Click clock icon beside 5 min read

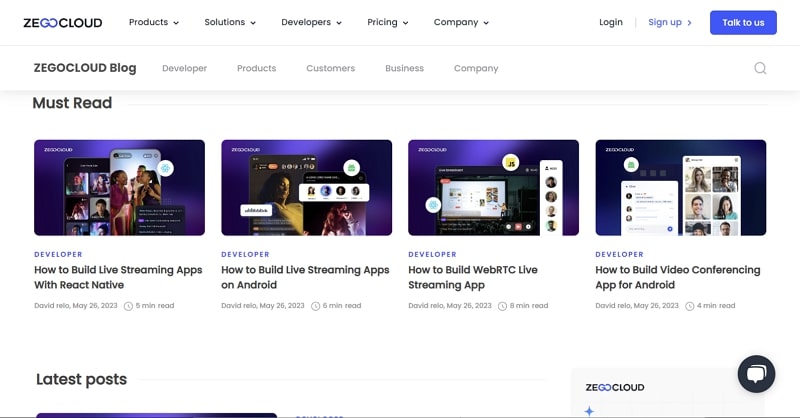click(x=129, y=306)
